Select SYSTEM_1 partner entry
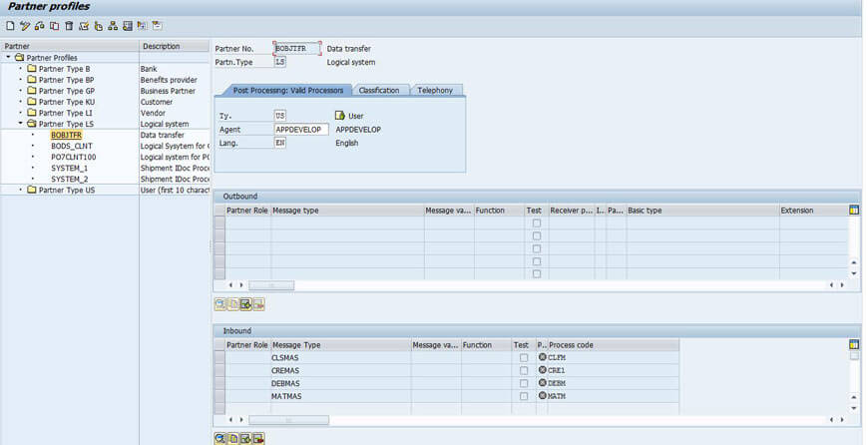 pos(70,168)
